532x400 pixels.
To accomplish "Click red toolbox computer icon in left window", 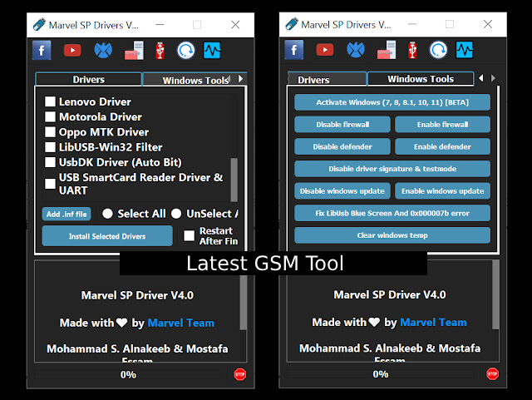I will (x=134, y=51).
